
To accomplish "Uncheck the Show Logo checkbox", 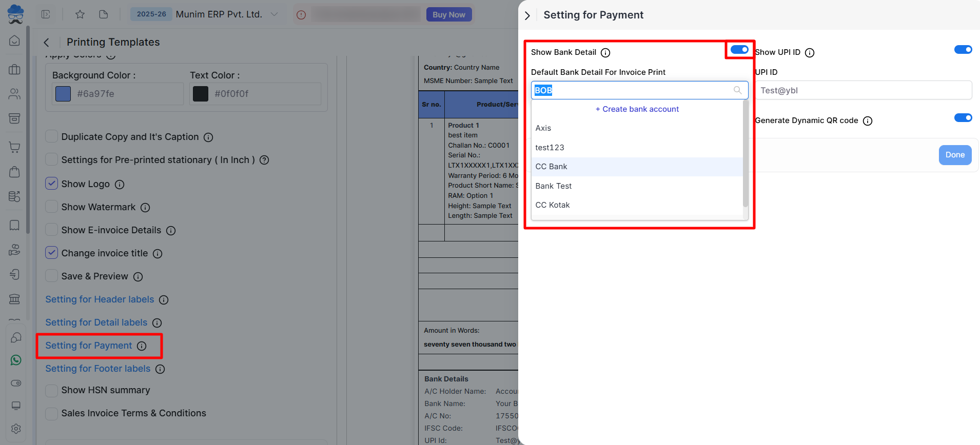I will (52, 184).
